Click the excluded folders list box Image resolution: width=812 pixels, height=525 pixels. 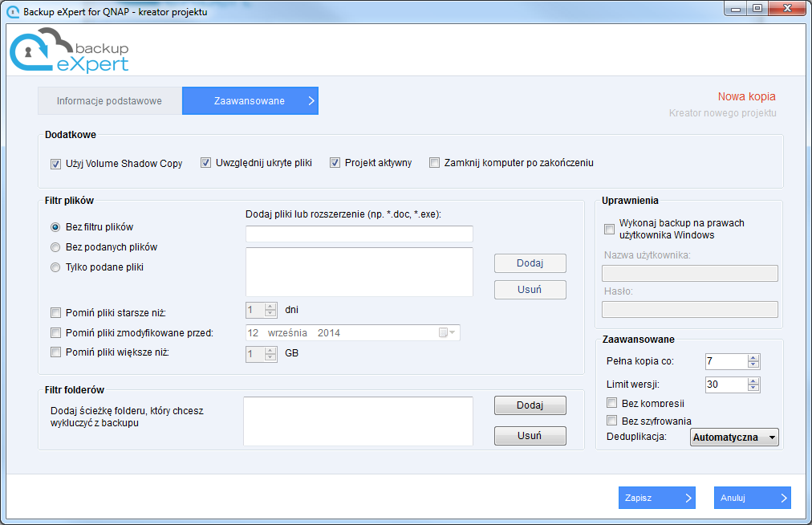[358, 421]
